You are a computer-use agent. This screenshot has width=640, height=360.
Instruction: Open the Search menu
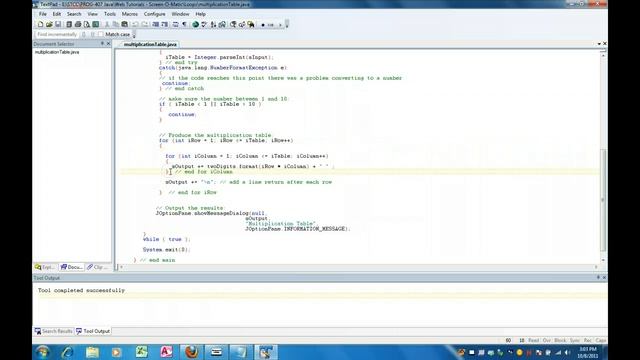point(74,14)
